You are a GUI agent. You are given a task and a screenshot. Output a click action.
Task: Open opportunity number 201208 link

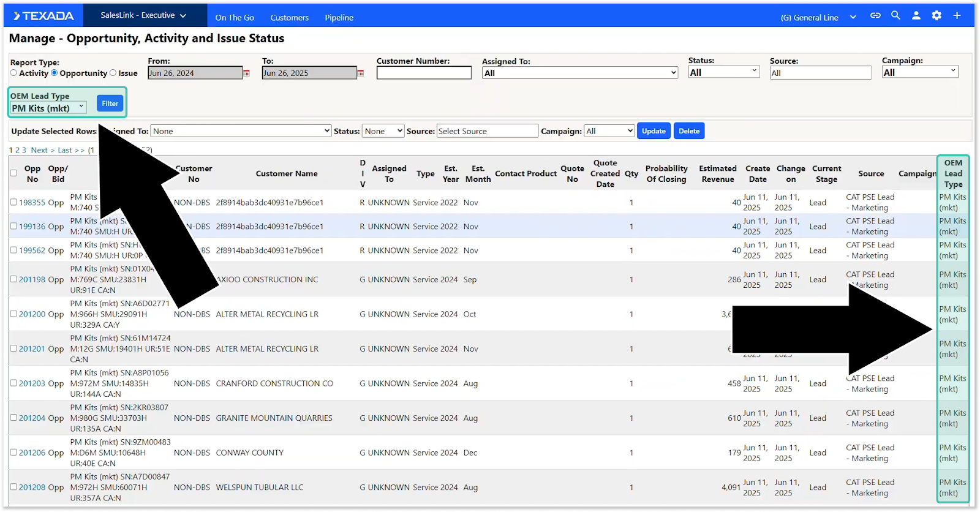tap(32, 487)
